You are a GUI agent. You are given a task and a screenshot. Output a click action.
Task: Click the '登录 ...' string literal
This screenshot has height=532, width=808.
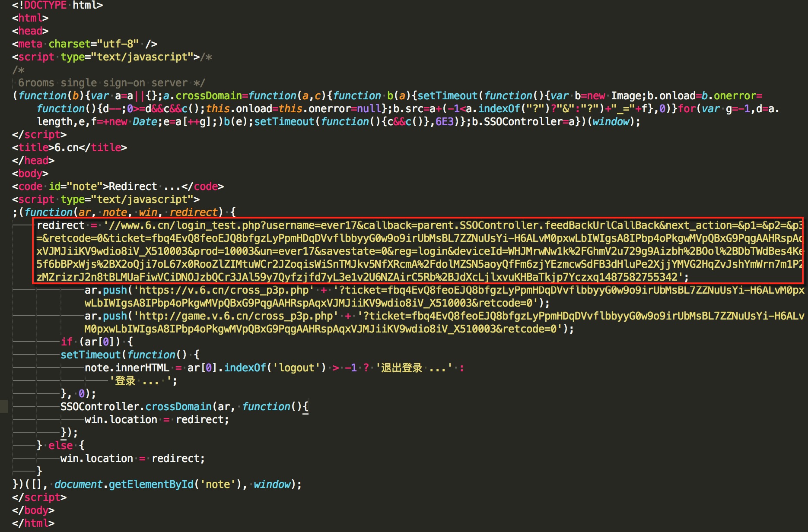pyautogui.click(x=143, y=381)
